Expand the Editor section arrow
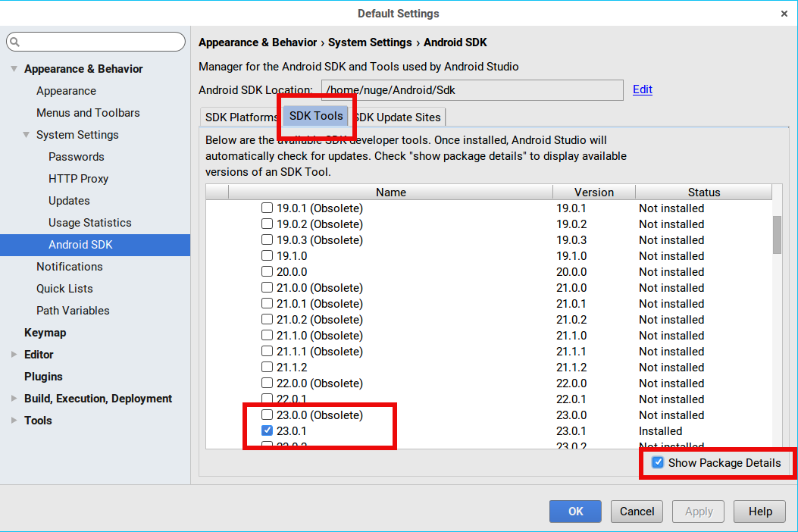The image size is (798, 532). pyautogui.click(x=14, y=355)
